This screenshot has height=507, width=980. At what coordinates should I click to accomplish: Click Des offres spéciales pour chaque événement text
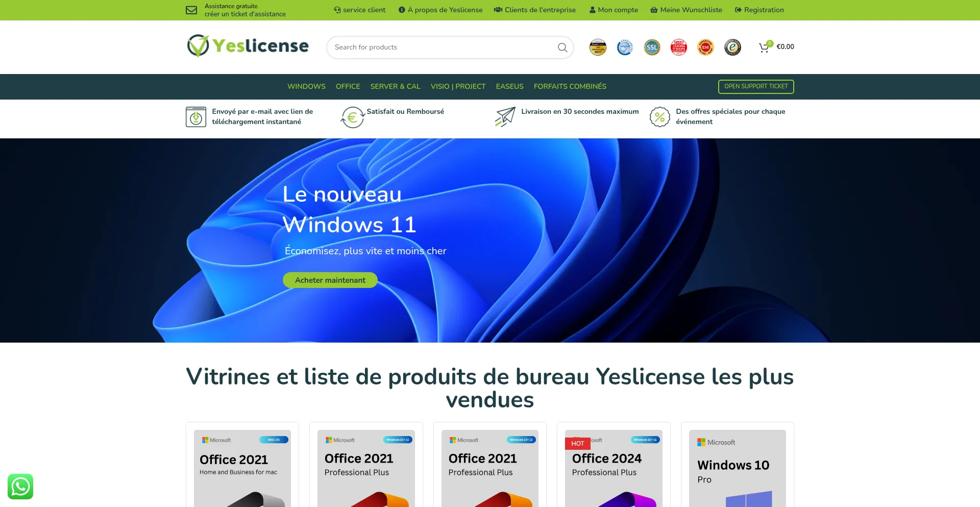pyautogui.click(x=730, y=116)
